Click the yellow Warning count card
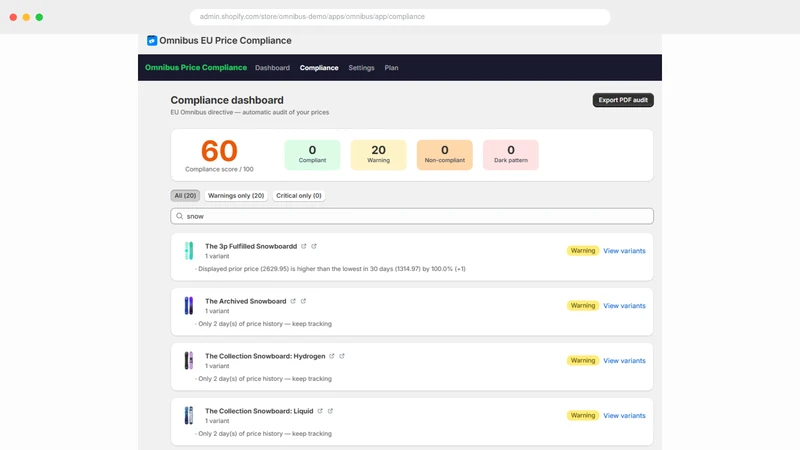 pyautogui.click(x=379, y=155)
